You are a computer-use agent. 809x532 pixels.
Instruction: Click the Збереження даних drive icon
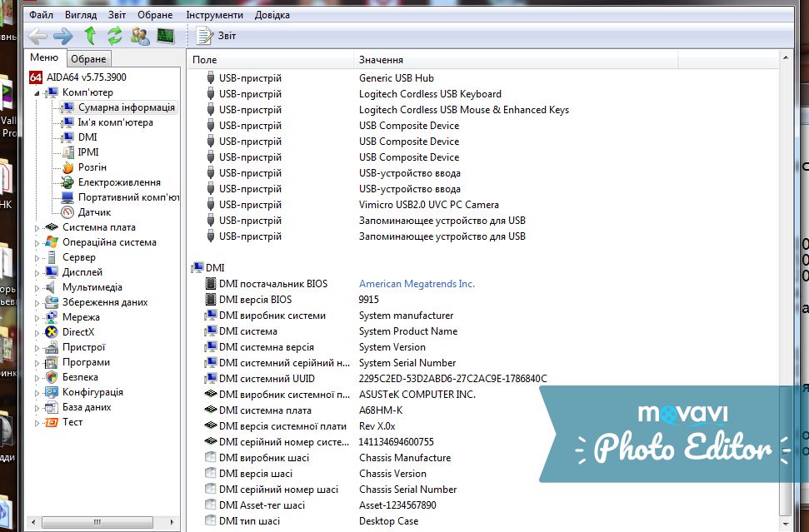52,301
